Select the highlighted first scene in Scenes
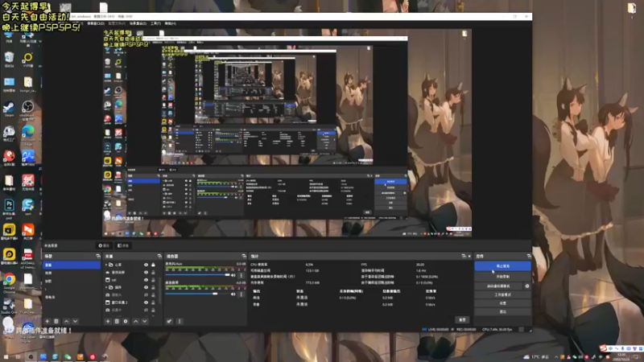 point(72,265)
